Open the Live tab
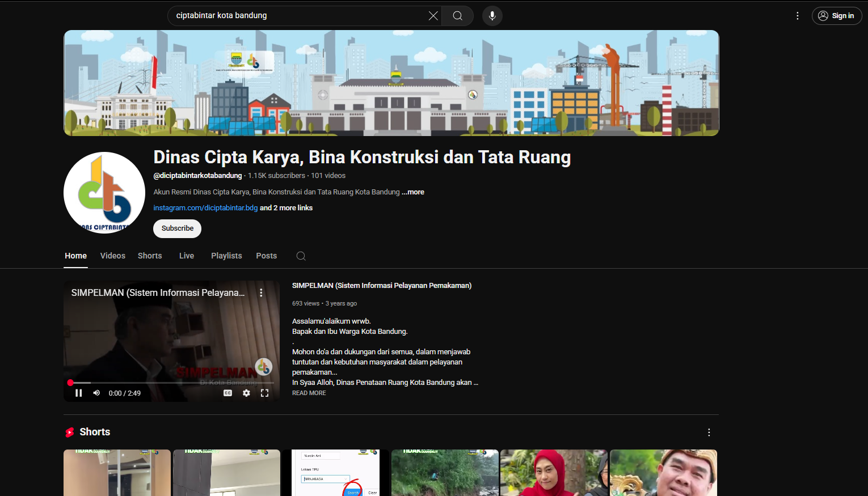This screenshot has height=496, width=868. click(187, 256)
